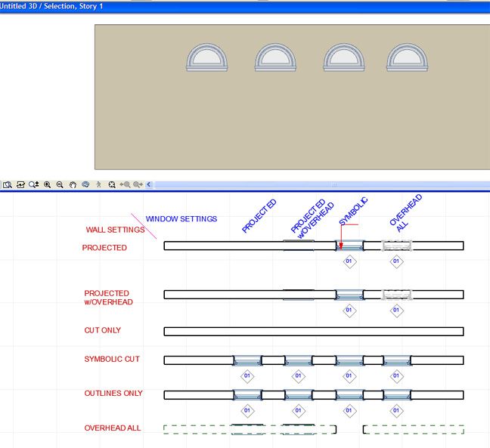The width and height of the screenshot is (490, 448).
Task: Click the redraw view icon
Action: (20, 184)
